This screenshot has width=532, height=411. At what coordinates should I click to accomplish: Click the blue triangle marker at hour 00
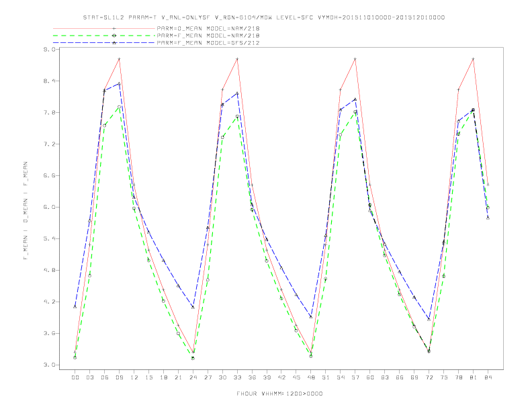[75, 306]
